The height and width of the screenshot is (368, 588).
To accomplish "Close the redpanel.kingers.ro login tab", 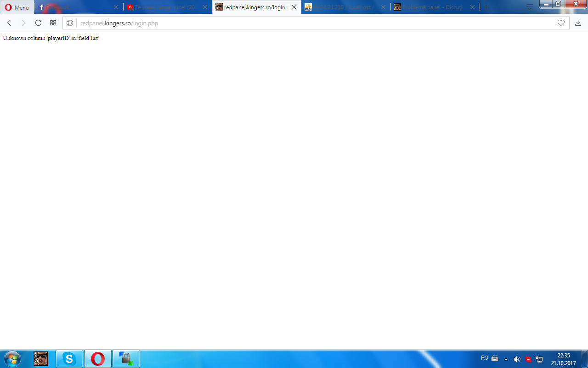I will 294,7.
